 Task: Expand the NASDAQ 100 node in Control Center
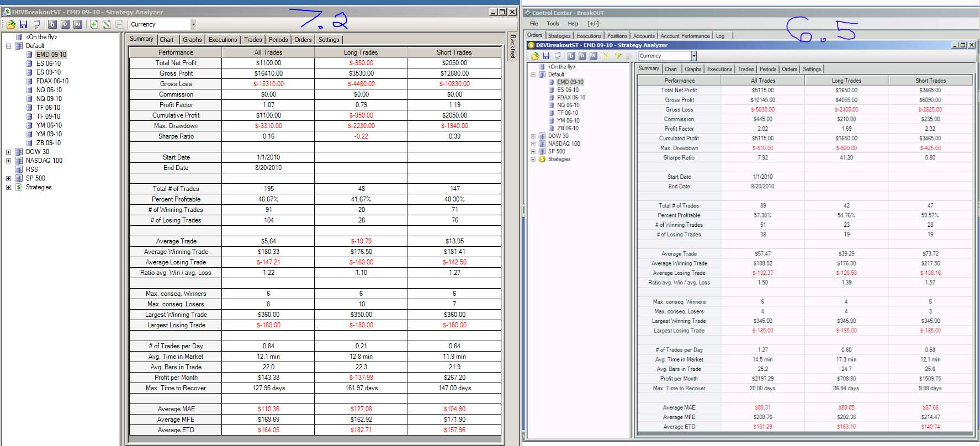point(533,144)
